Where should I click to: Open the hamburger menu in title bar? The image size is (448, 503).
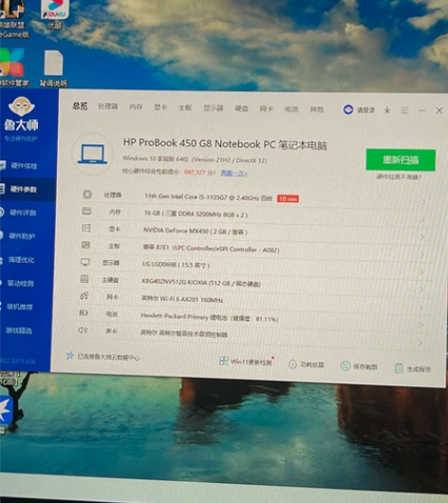(x=404, y=111)
